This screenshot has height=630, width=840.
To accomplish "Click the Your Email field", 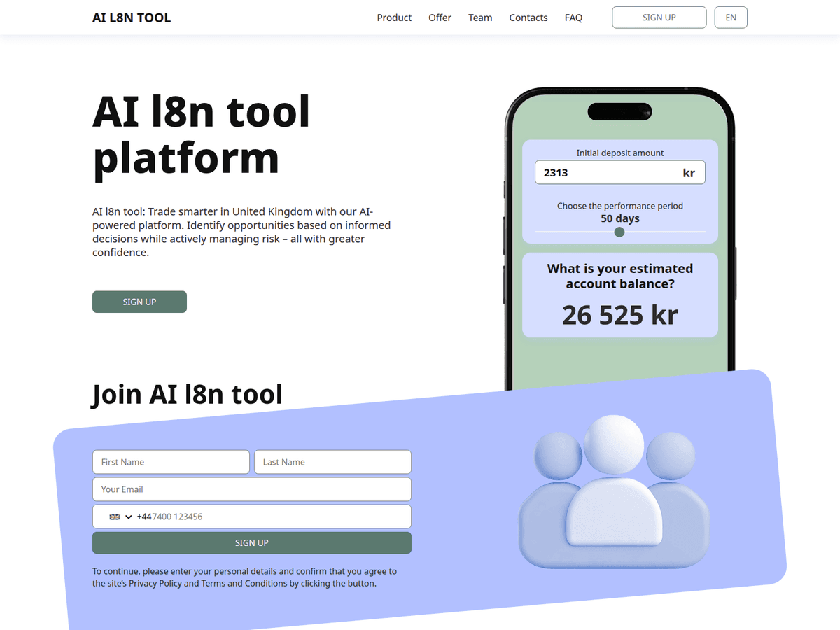I will 252,489.
